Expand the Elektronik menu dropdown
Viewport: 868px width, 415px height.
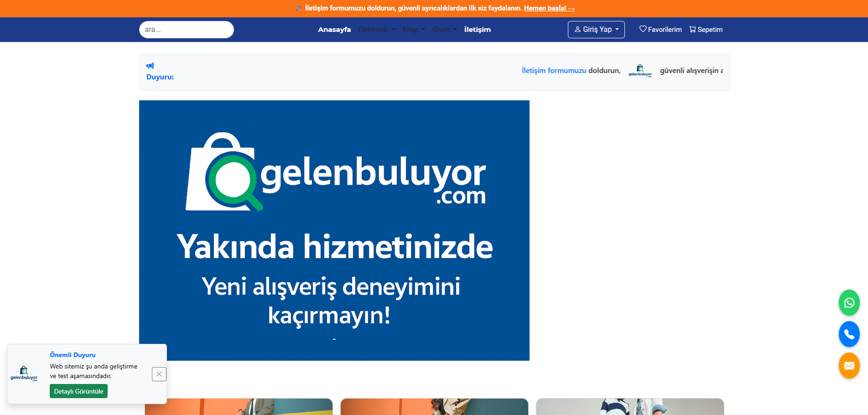coord(376,30)
